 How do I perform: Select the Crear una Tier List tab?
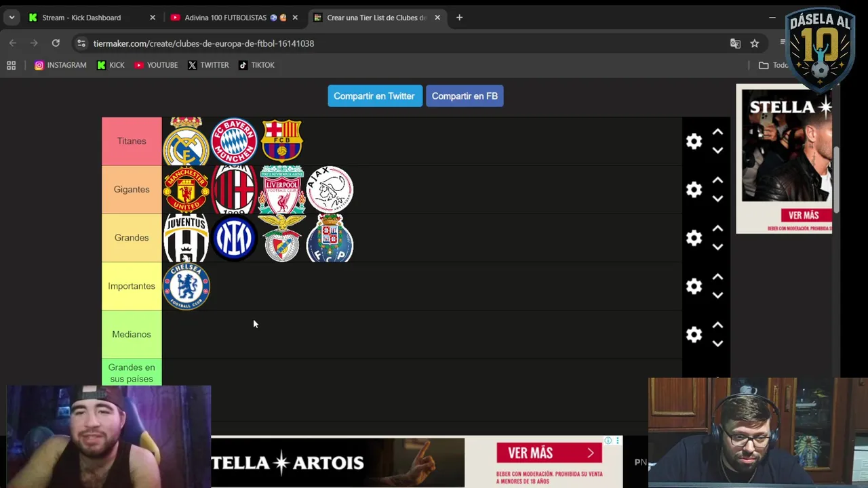click(x=376, y=18)
